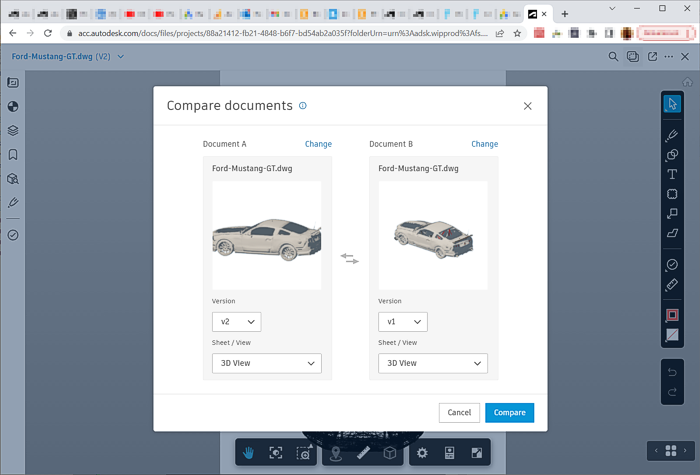Close the file viewer
700x475 pixels.
pyautogui.click(x=685, y=57)
